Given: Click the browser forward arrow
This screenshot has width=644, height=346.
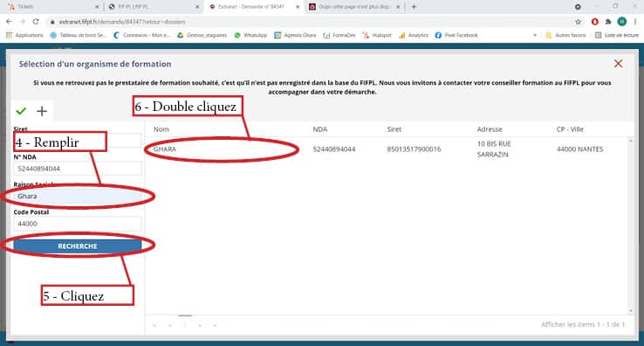Looking at the screenshot, I should coord(23,21).
